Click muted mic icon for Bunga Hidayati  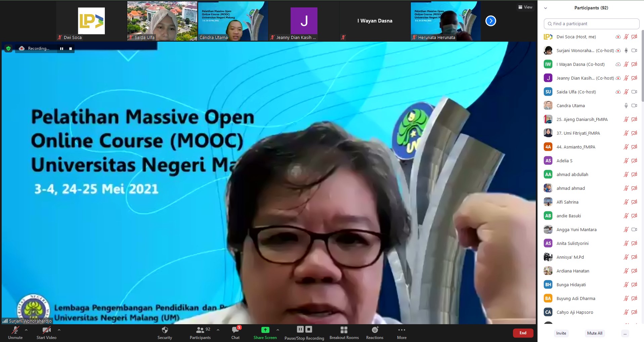[x=626, y=285]
